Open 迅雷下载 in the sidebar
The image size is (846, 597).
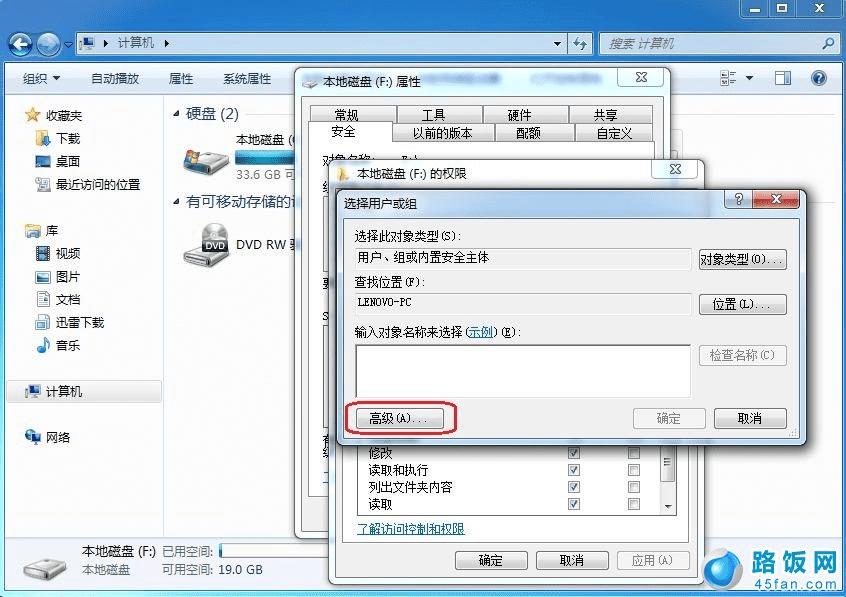70,323
